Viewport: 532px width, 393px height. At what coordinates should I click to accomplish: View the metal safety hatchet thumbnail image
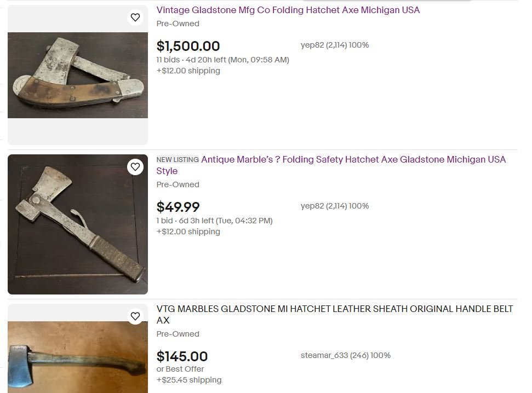[x=78, y=224]
